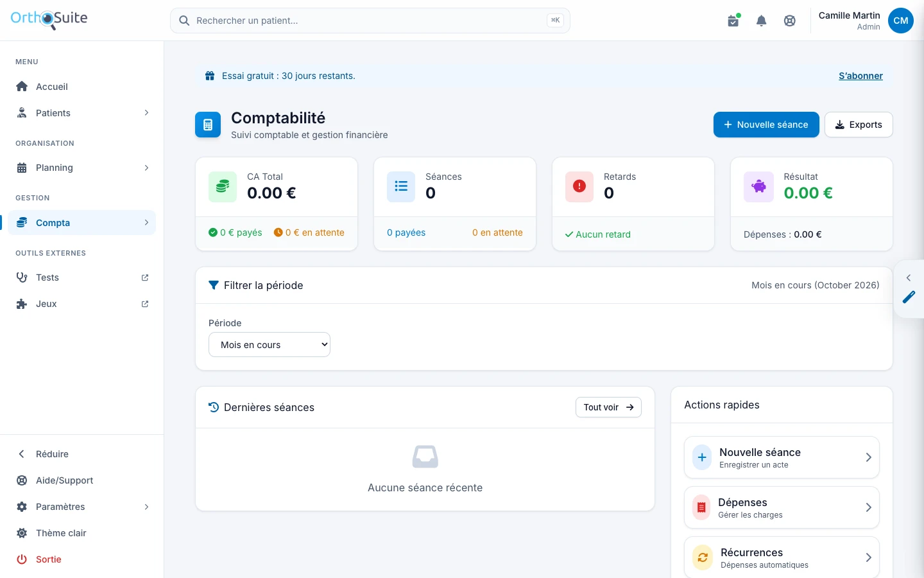Click the Exports button
924x578 pixels.
[859, 125]
